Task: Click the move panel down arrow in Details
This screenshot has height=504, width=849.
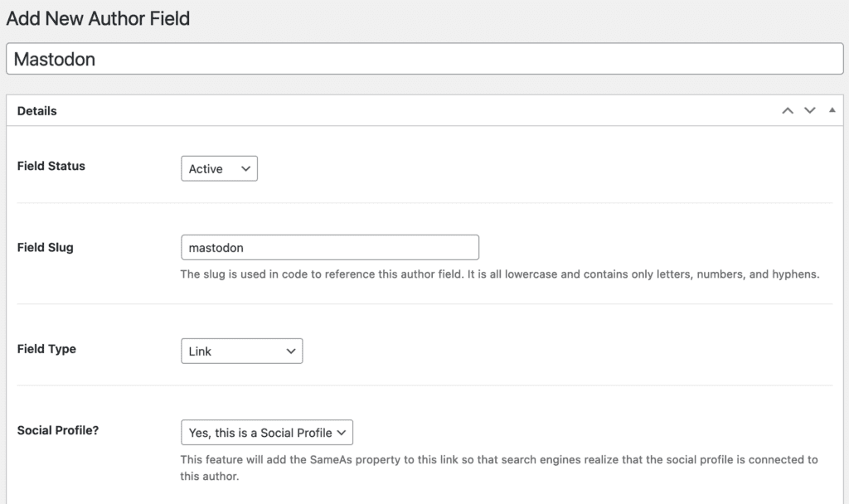Action: tap(810, 110)
